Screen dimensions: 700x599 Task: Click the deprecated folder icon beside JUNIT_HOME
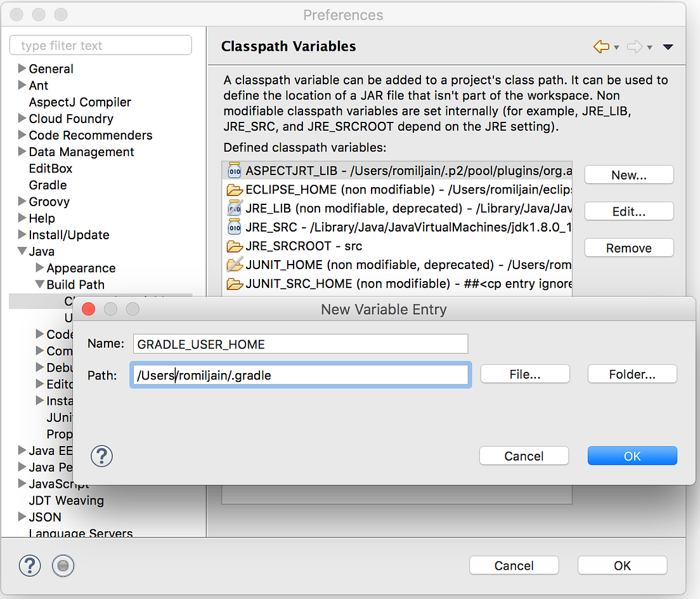234,265
